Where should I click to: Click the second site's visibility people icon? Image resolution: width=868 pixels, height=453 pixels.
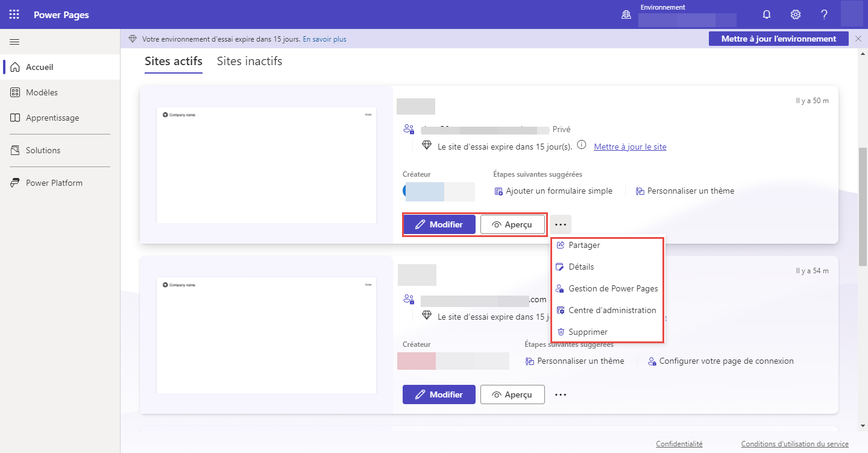[x=409, y=299]
